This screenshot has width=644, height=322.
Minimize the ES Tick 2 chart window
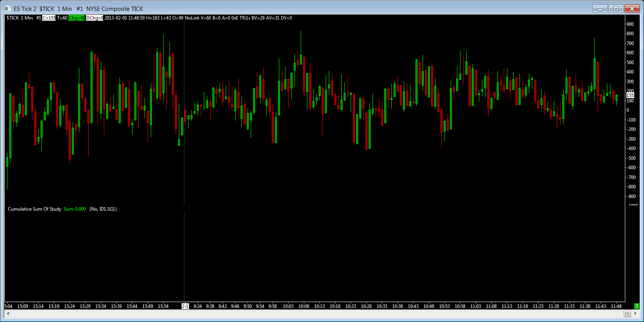pyautogui.click(x=600, y=9)
